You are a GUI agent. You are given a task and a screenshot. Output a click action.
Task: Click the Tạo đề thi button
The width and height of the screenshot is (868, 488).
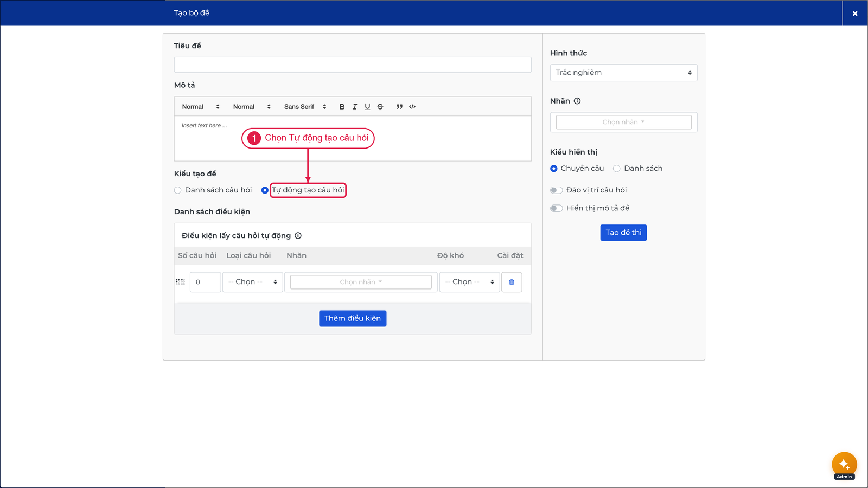click(x=623, y=233)
